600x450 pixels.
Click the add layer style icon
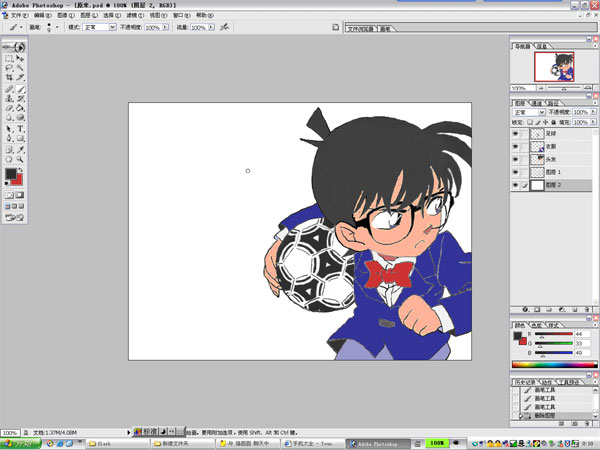click(525, 309)
